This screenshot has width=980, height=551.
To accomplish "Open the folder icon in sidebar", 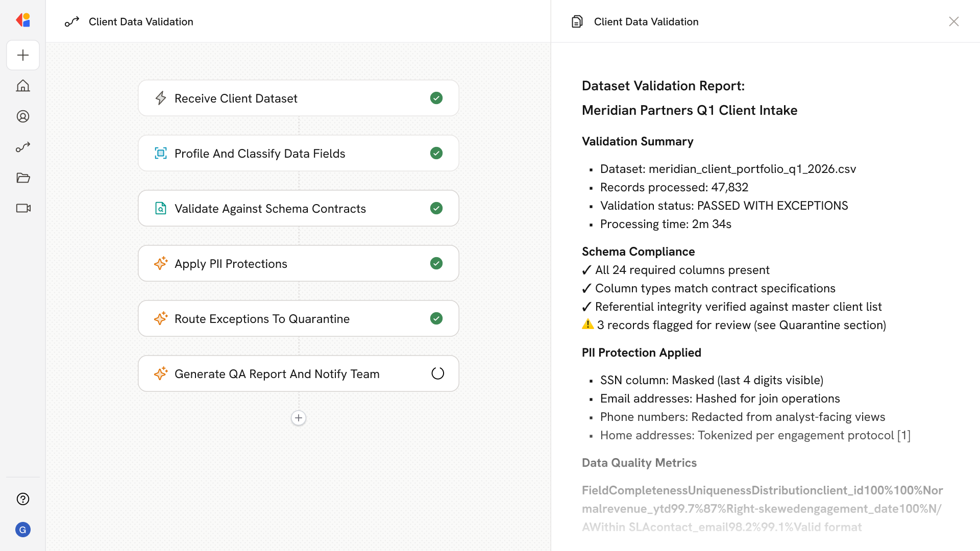I will point(23,178).
